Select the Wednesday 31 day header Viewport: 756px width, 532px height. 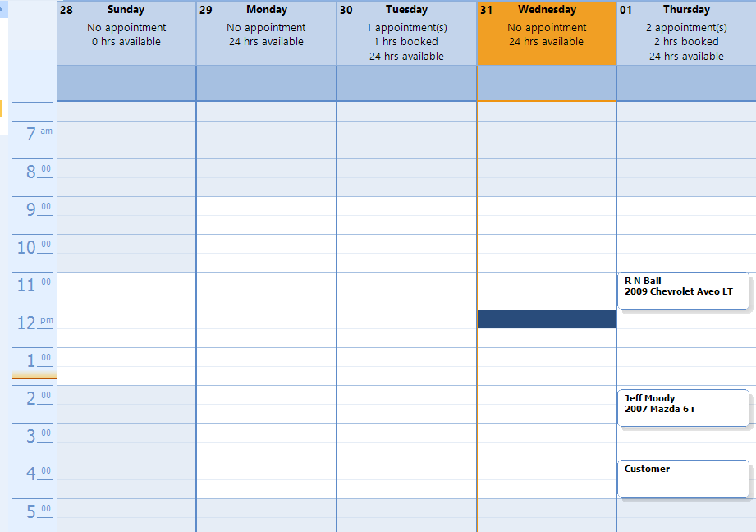click(547, 33)
